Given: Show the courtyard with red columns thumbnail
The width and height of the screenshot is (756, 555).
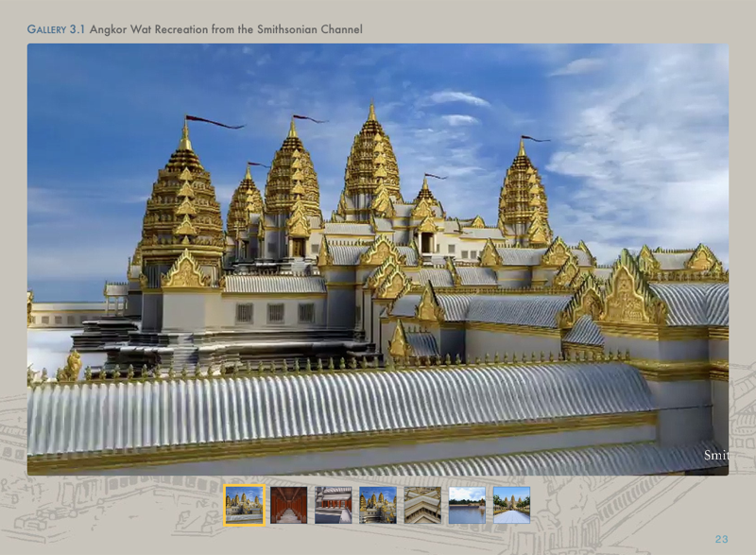Looking at the screenshot, I should (x=333, y=505).
